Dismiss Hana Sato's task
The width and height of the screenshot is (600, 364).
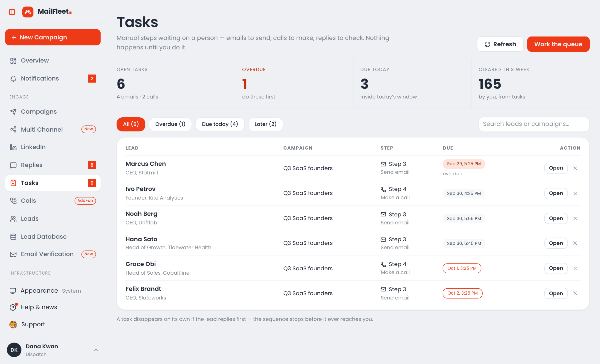coord(575,243)
